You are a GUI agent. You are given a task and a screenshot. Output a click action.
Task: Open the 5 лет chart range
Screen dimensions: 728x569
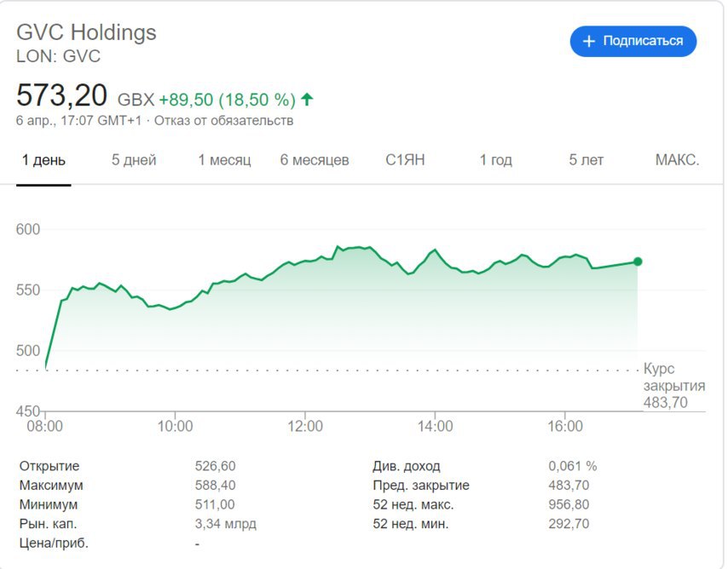point(586,160)
